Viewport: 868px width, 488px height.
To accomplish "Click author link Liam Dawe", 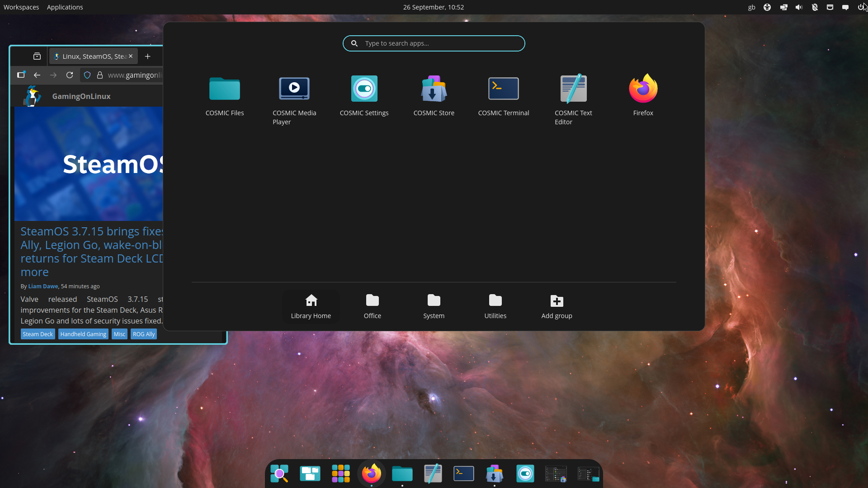I will 43,286.
